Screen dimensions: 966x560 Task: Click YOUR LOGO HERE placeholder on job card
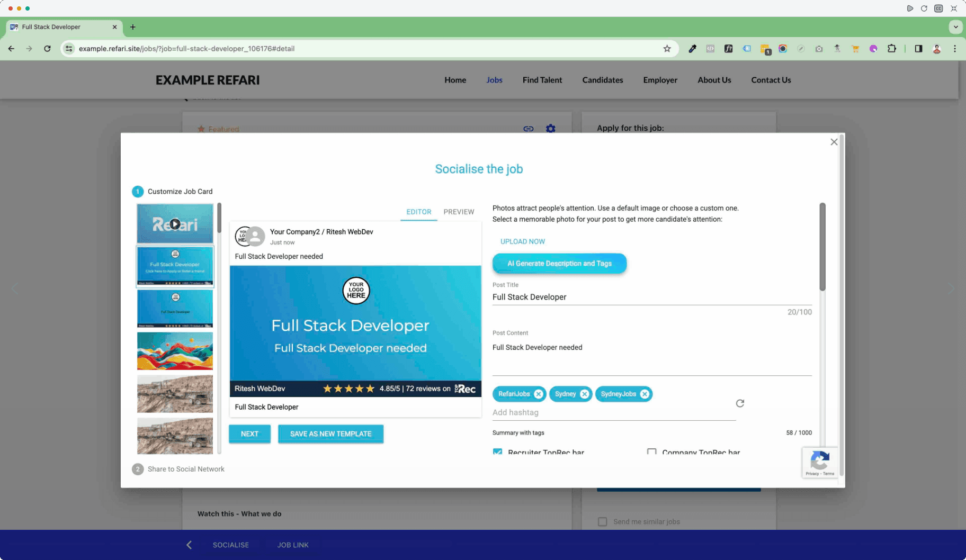pos(356,291)
